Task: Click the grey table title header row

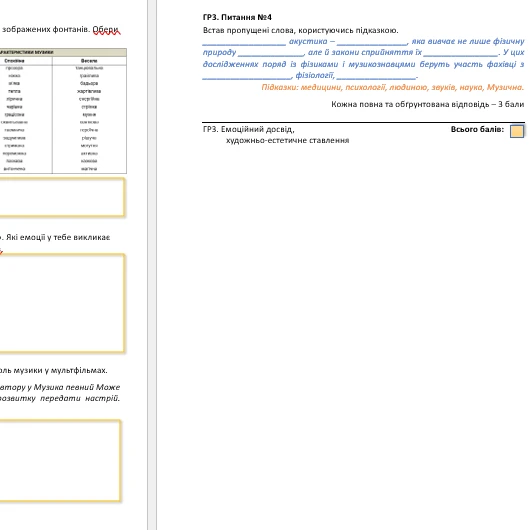Action: 63,52
